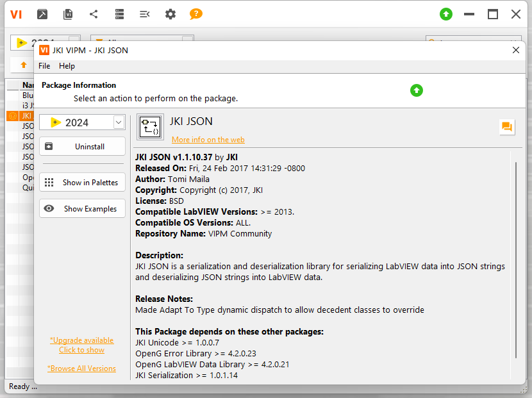532x398 pixels.
Task: Click 'Author: Tomi Maila' text
Action: (172, 179)
